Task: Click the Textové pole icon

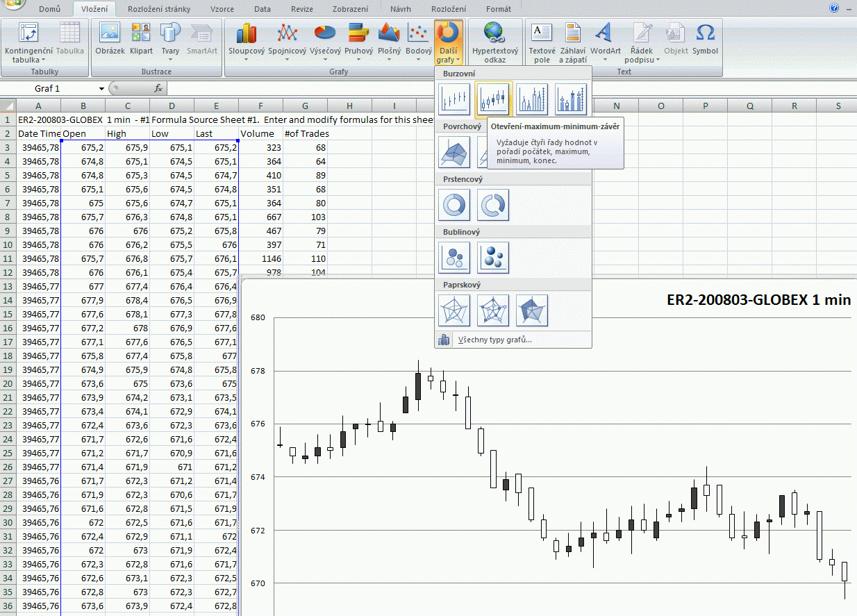Action: point(542,40)
